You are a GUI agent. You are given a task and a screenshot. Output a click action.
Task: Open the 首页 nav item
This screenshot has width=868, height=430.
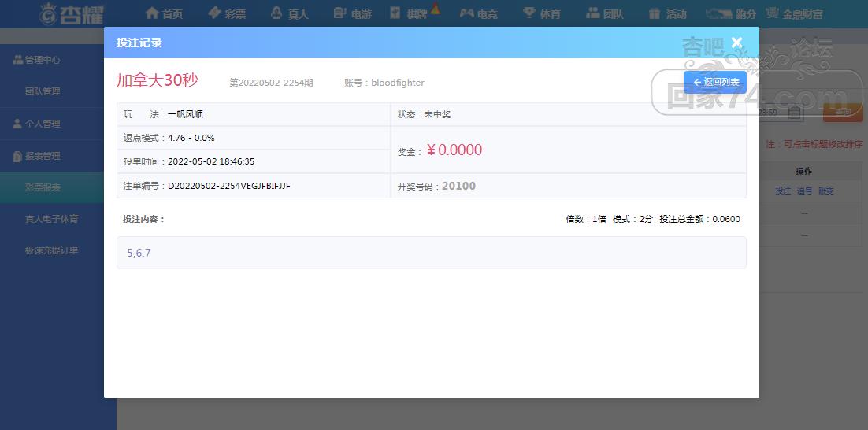pyautogui.click(x=164, y=13)
